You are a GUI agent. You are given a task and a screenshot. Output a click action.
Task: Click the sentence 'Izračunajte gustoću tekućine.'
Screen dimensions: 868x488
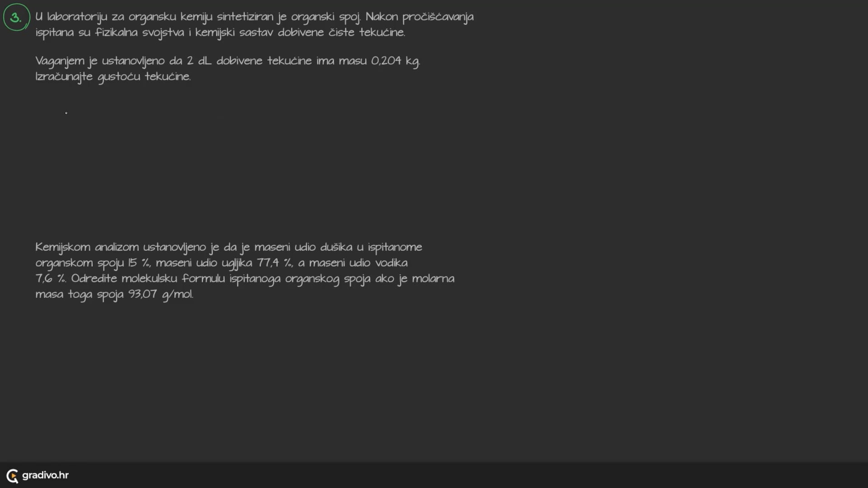(113, 76)
